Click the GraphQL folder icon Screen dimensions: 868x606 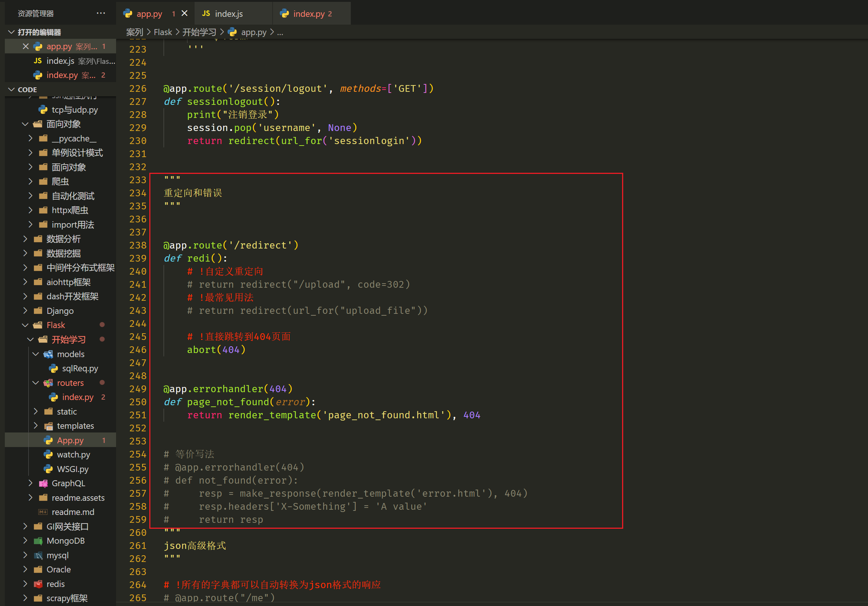[44, 483]
